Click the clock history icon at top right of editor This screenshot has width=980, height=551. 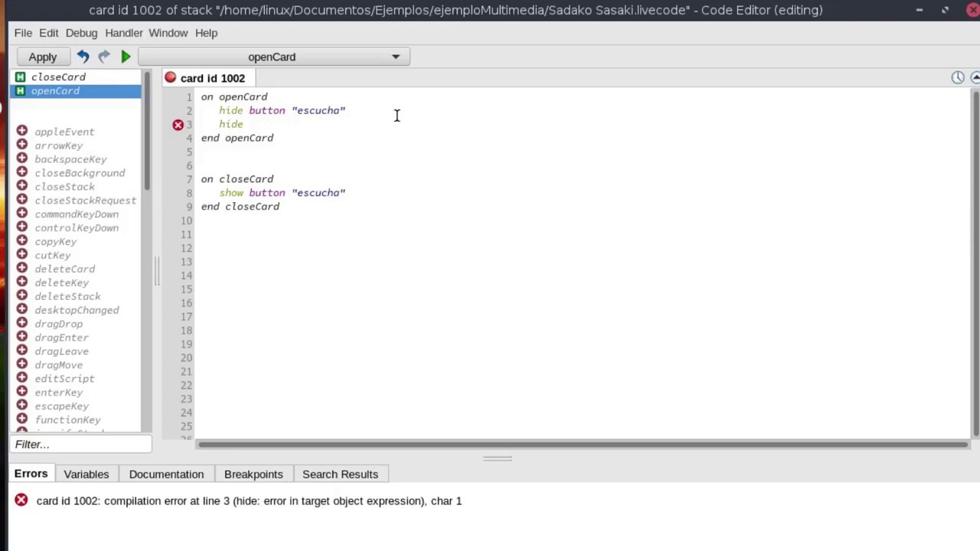pos(958,77)
